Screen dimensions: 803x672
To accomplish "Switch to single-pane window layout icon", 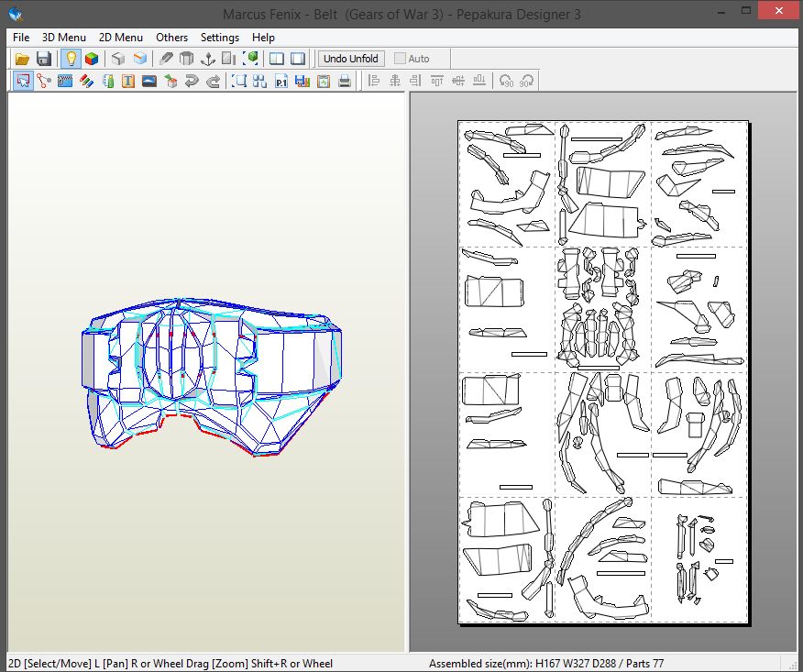I will point(298,59).
